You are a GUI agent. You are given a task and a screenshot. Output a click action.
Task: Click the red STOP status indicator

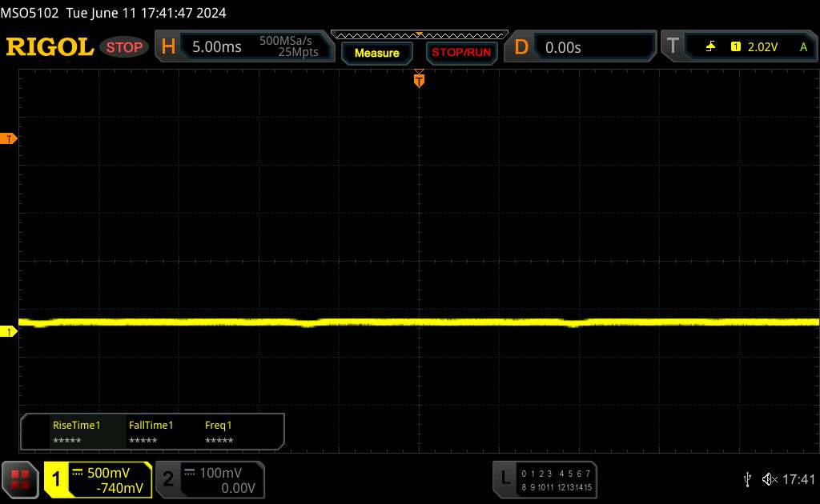[x=124, y=47]
